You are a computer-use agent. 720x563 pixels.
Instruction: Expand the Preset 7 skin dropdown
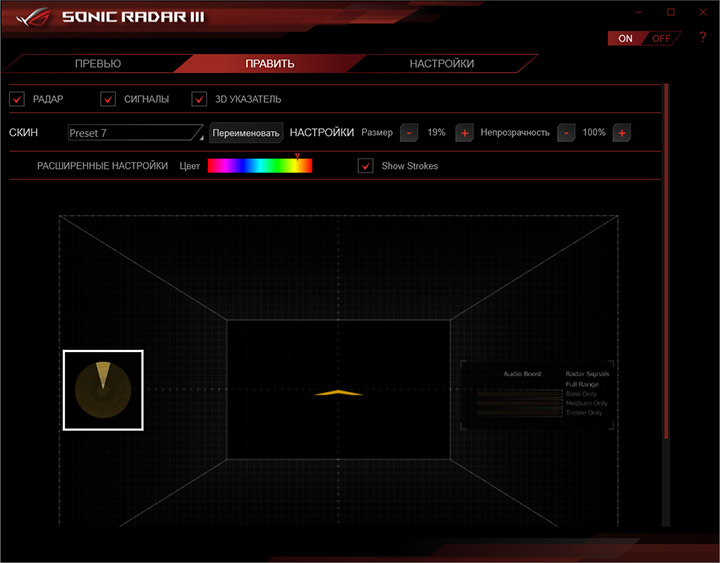(x=135, y=133)
